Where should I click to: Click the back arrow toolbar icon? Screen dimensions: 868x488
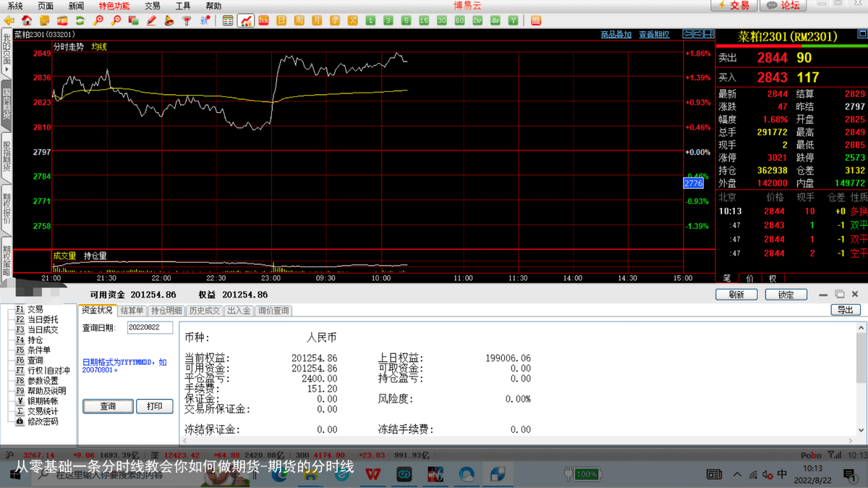9,20
